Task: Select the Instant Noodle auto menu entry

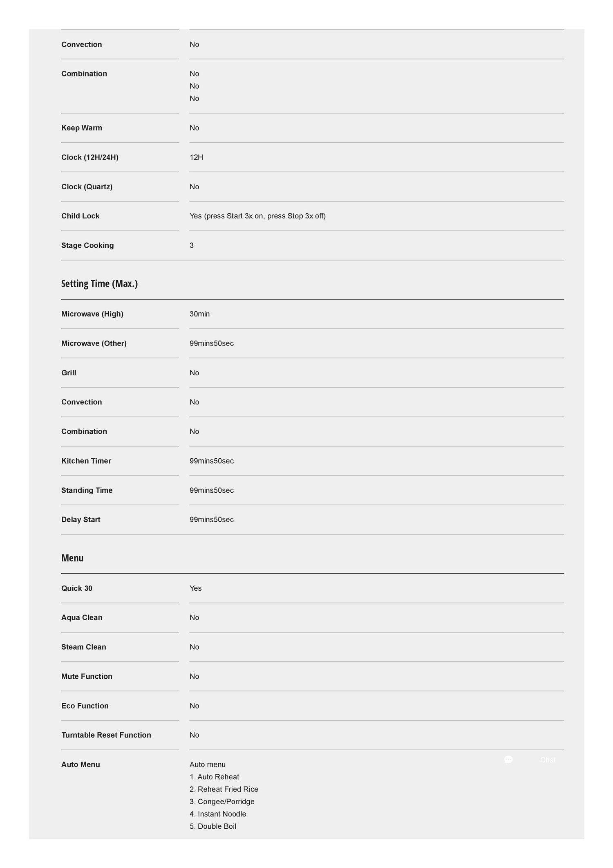Action: [218, 814]
